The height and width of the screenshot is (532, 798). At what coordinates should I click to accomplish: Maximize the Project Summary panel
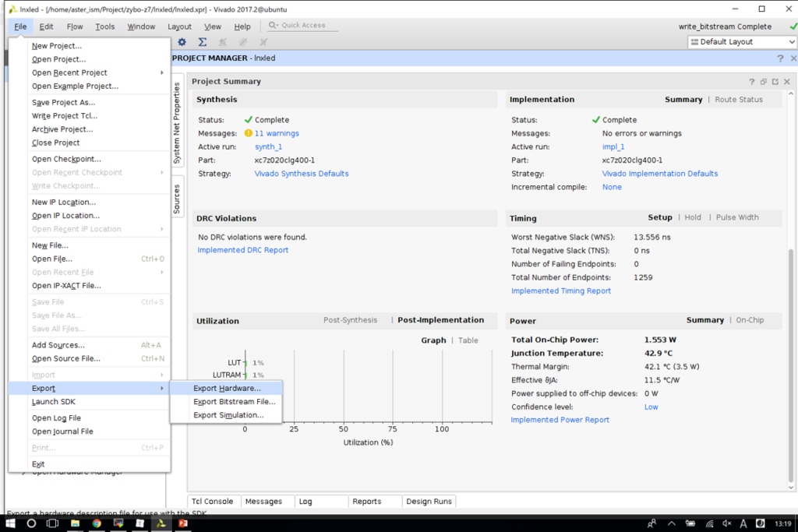pos(775,81)
